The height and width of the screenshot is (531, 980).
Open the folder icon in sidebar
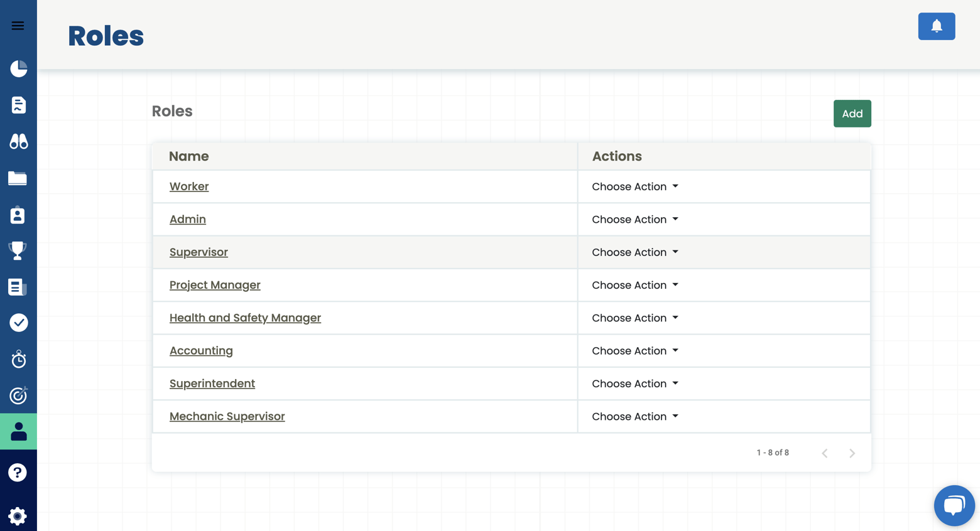18,178
